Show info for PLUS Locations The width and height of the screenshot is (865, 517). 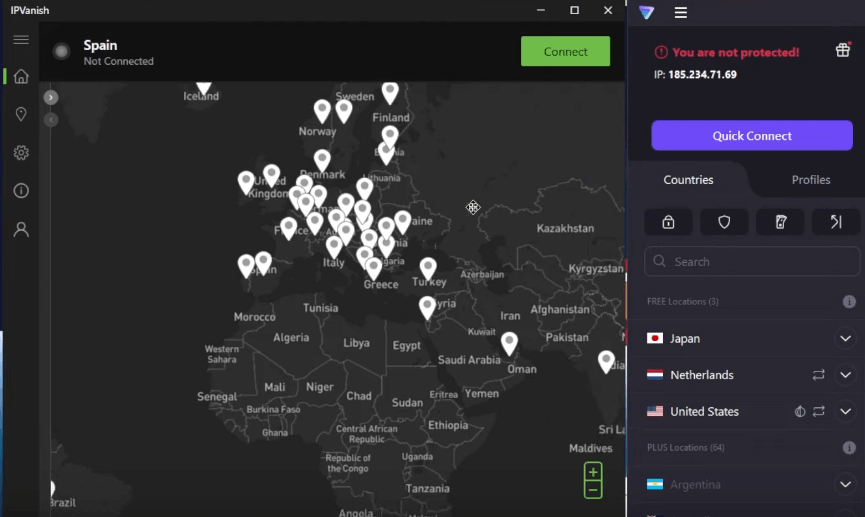point(849,447)
